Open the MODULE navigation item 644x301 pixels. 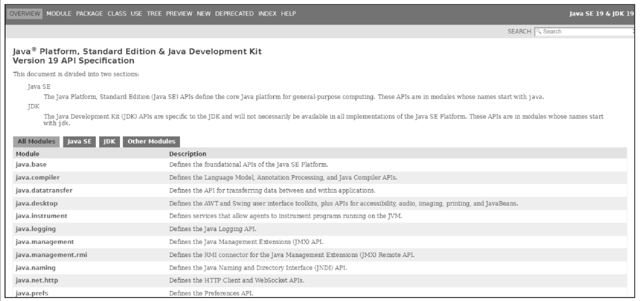(59, 14)
